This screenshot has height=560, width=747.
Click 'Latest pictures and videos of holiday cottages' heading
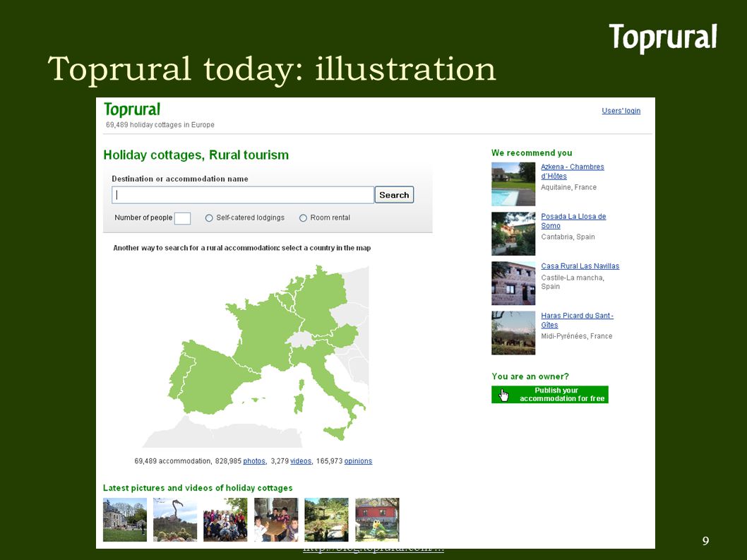[198, 487]
